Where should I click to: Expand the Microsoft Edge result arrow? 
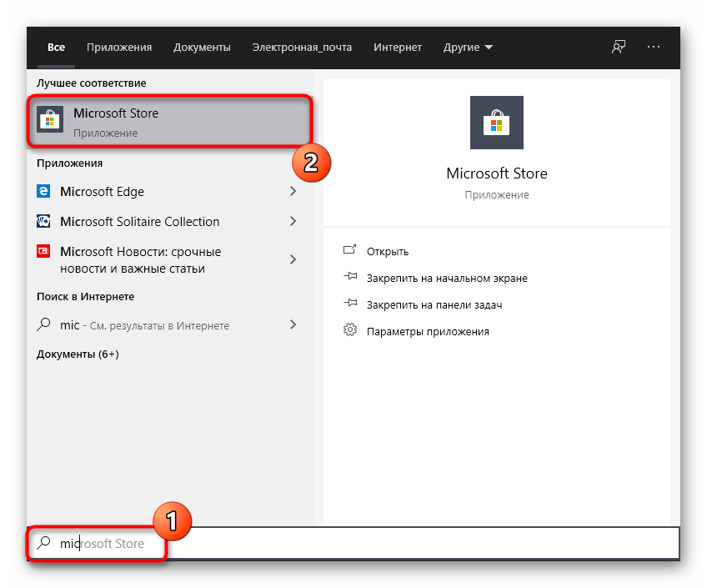coord(293,192)
